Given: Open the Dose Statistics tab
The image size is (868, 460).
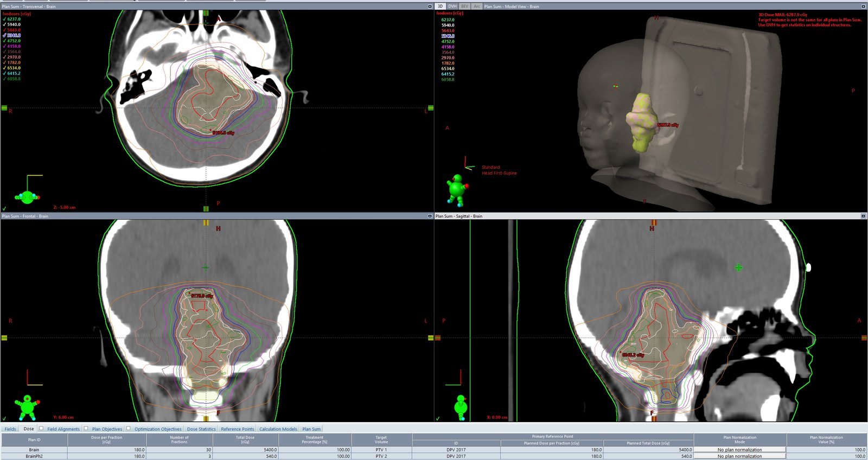Looking at the screenshot, I should pyautogui.click(x=201, y=429).
